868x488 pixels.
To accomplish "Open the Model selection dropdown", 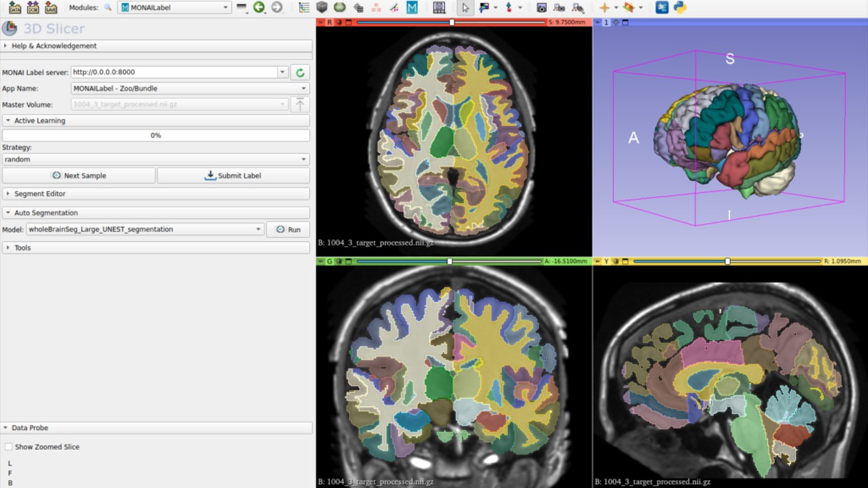I will 144,230.
